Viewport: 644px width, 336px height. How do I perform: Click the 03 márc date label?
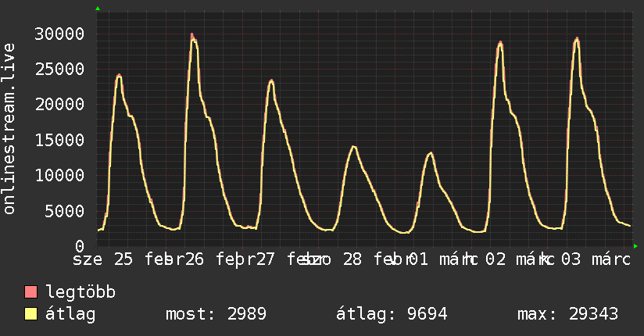pyautogui.click(x=596, y=259)
